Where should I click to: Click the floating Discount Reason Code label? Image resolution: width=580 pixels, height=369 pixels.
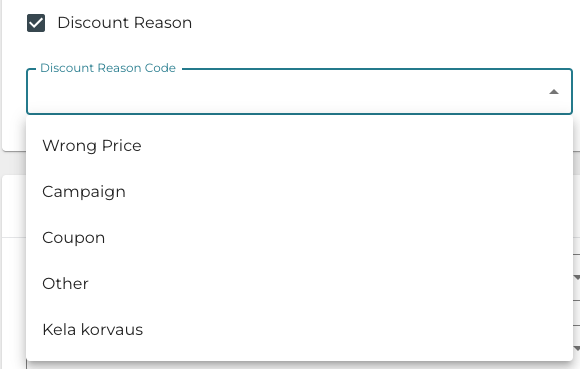coord(108,68)
